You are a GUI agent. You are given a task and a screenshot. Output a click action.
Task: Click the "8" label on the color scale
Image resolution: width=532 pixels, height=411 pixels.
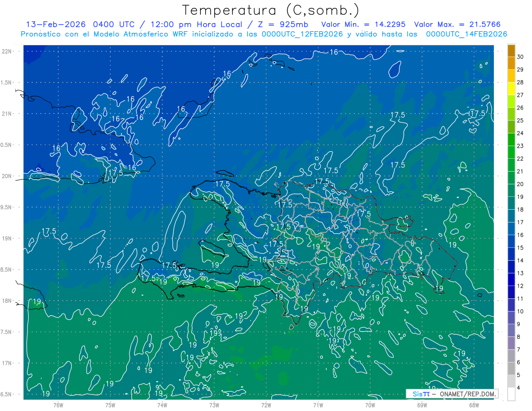(x=519, y=337)
